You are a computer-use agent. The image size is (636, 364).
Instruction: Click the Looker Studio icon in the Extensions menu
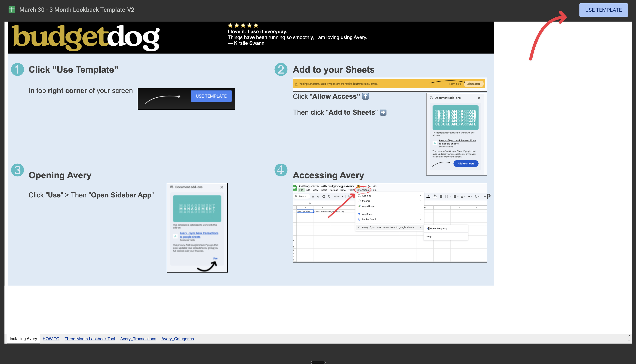359,220
